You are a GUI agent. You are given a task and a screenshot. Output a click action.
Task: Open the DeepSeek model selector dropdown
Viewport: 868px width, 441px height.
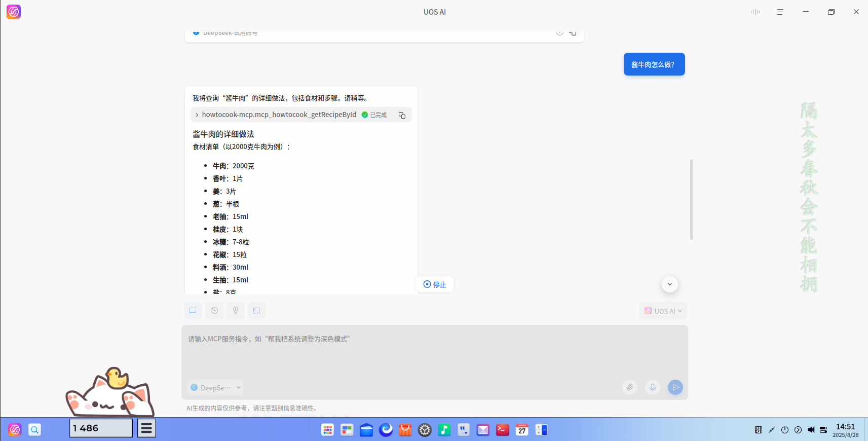click(x=215, y=388)
